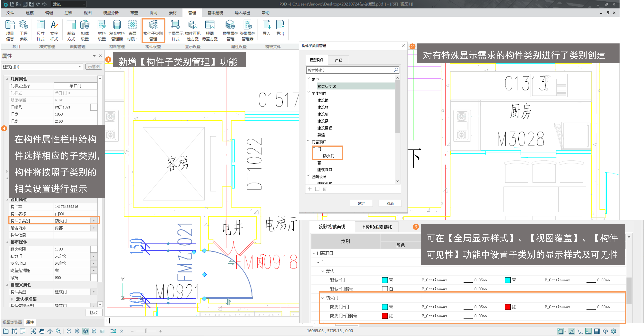Viewport: 644px width, 336px height.
Task: Click the delete trash icon in dialog
Action: click(325, 189)
